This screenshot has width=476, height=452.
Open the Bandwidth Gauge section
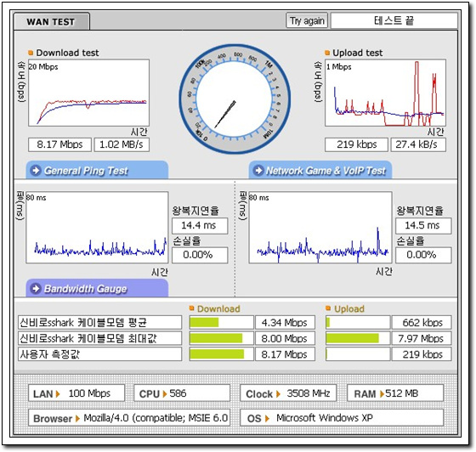pos(97,288)
